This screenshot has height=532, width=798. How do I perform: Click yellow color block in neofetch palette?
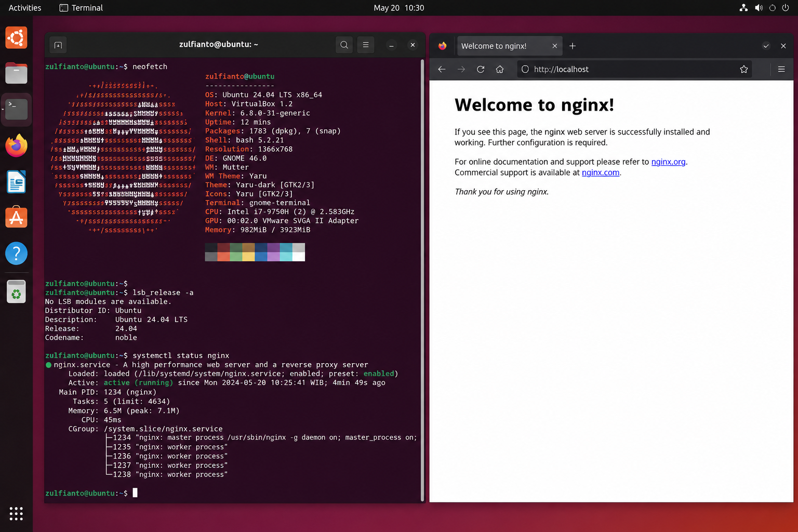(x=249, y=256)
